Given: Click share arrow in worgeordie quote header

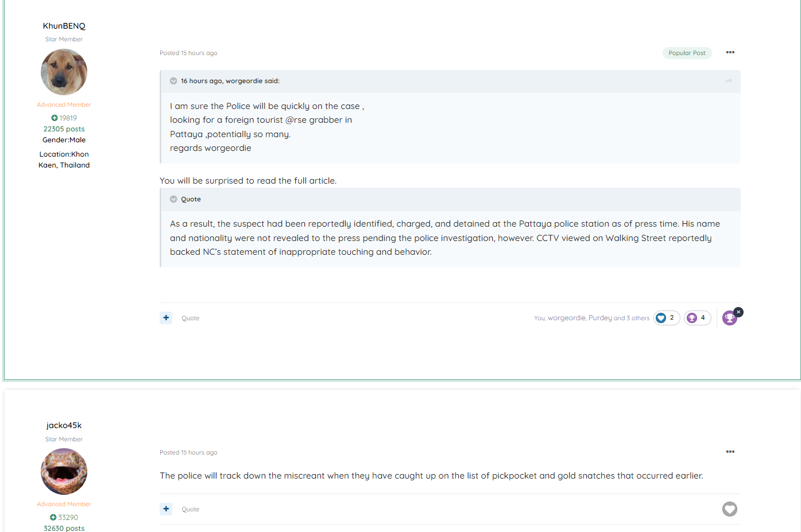Looking at the screenshot, I should tap(729, 81).
